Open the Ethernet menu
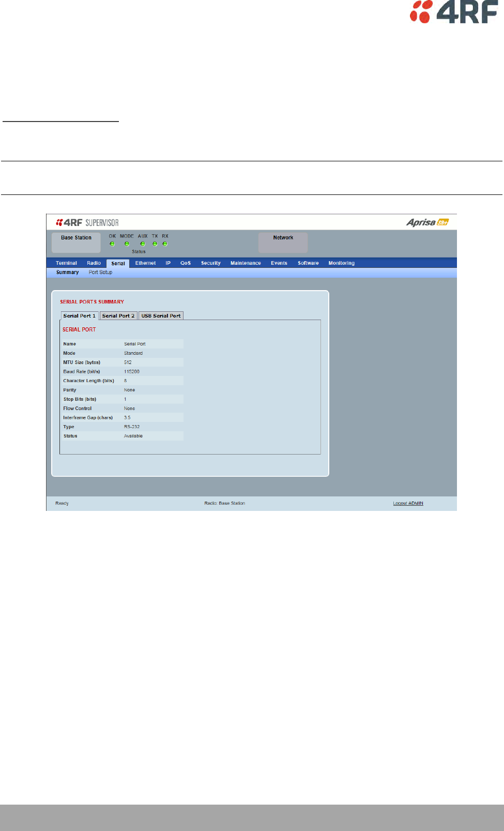This screenshot has height=831, width=504. tap(145, 263)
